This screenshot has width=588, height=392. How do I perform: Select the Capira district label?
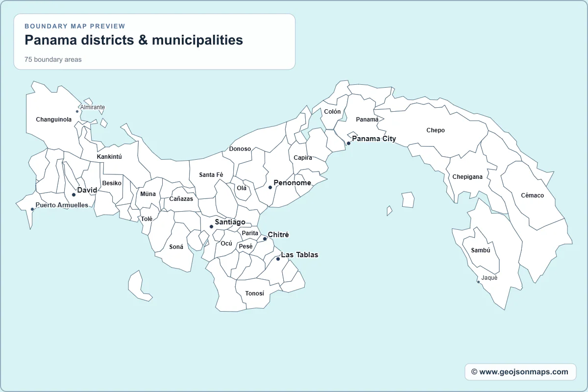pyautogui.click(x=303, y=158)
